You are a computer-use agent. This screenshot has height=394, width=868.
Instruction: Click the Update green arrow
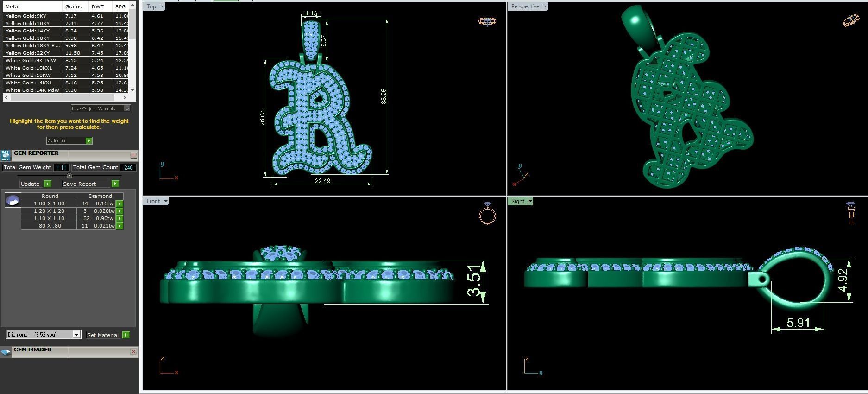tap(48, 184)
